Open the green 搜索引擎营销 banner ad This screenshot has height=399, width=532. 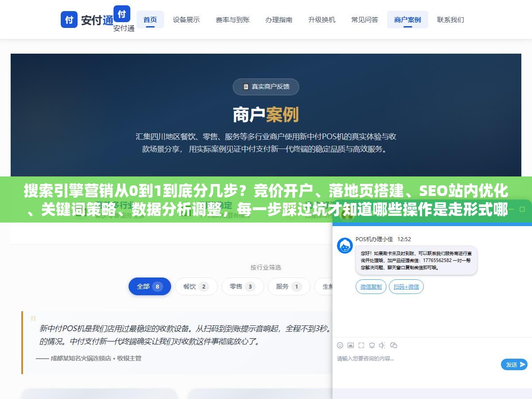click(x=266, y=199)
